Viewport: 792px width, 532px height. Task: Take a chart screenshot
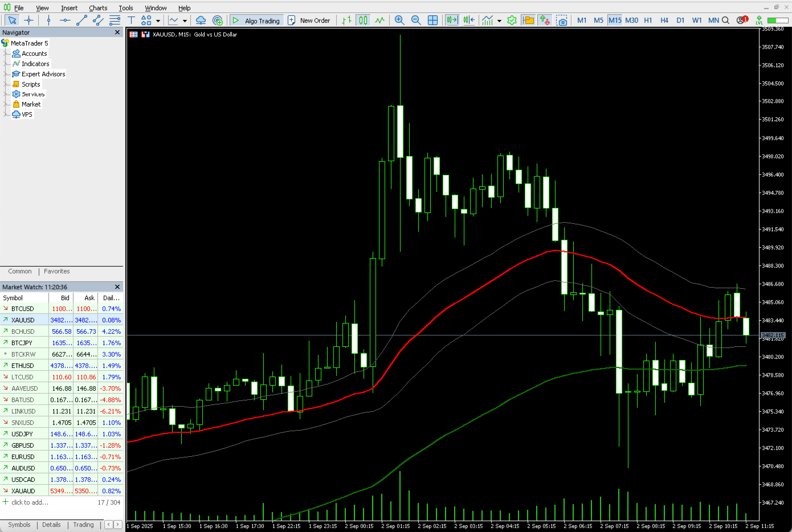pyautogui.click(x=562, y=20)
